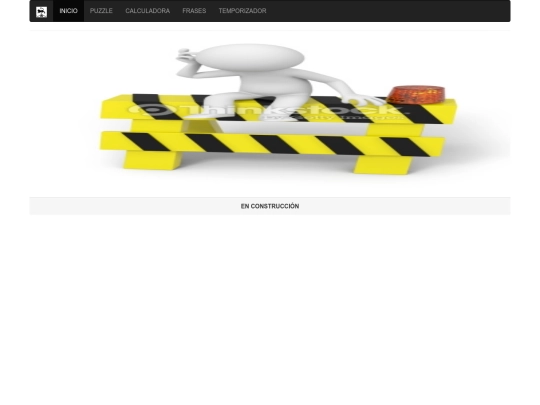Select the EN CONSTRUCCIÓN text
The width and height of the screenshot is (540, 405).
(x=270, y=206)
